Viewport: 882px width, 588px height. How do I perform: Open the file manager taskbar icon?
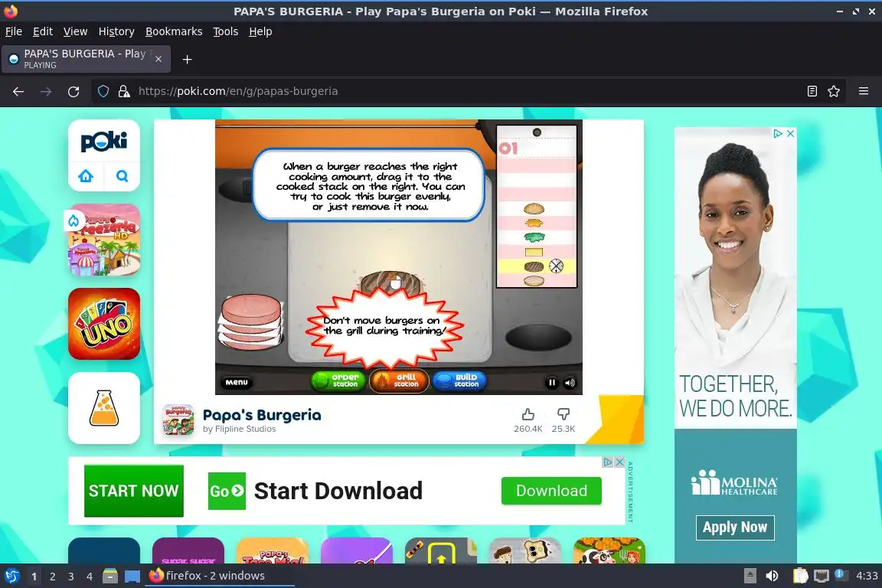[x=110, y=576]
